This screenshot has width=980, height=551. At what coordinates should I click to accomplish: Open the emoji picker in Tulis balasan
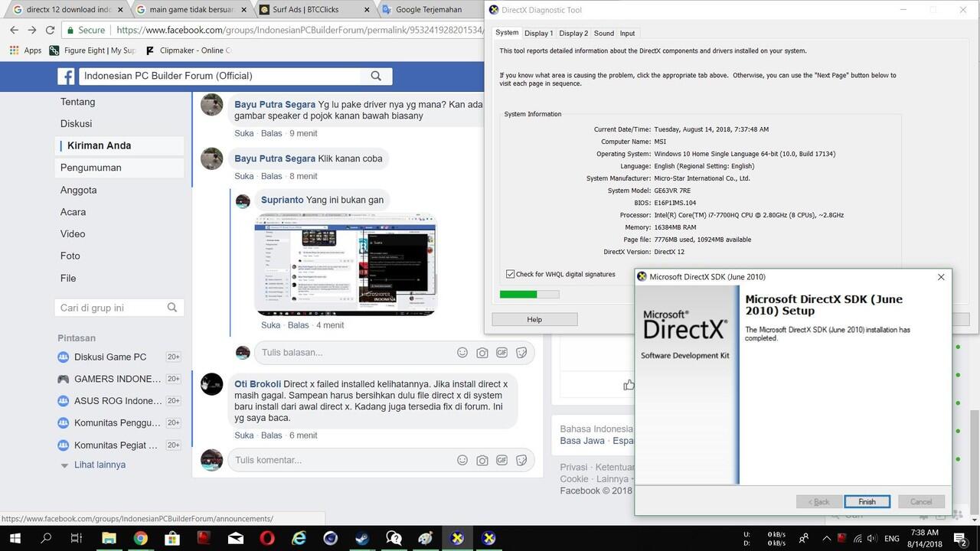point(462,353)
